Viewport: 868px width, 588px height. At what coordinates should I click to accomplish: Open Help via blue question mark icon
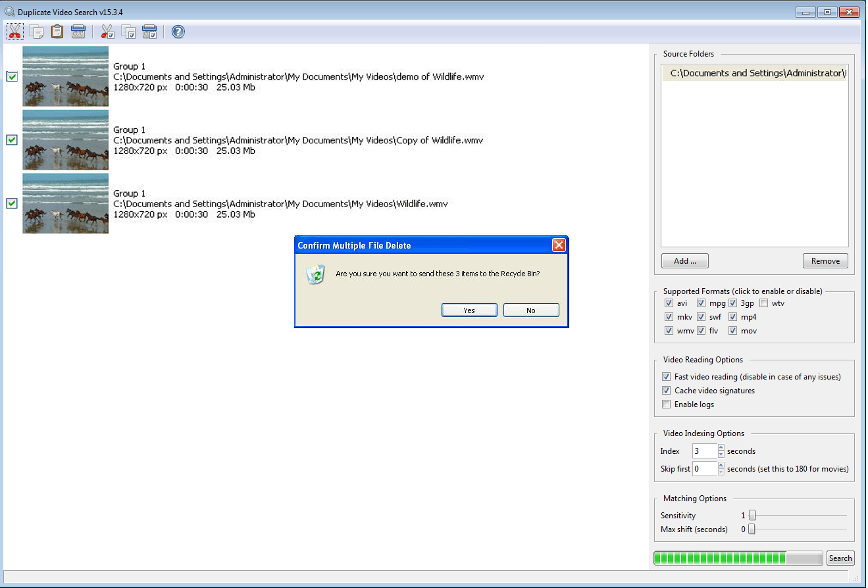point(178,32)
